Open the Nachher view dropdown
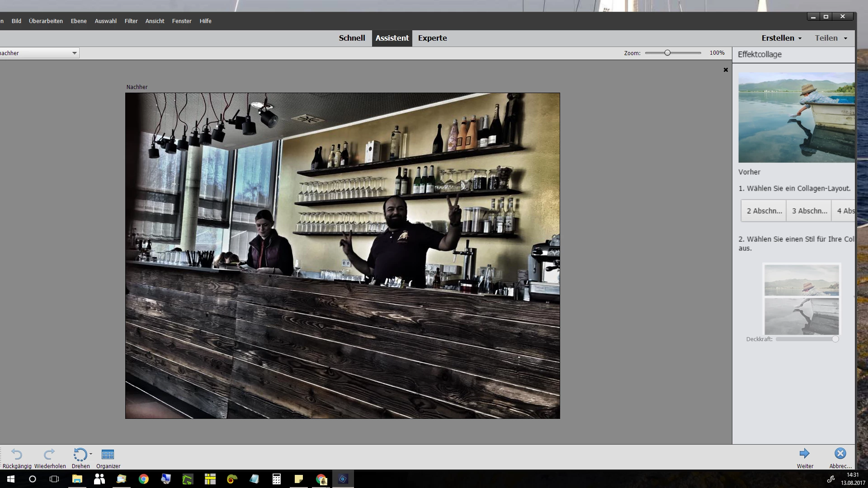The image size is (868, 488). [74, 53]
